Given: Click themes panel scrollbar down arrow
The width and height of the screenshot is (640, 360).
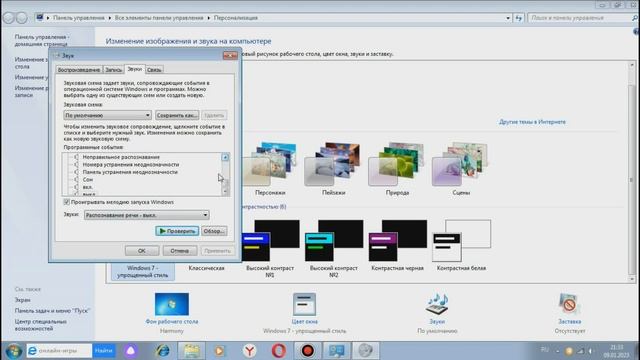Looking at the screenshot, I should click(x=632, y=279).
